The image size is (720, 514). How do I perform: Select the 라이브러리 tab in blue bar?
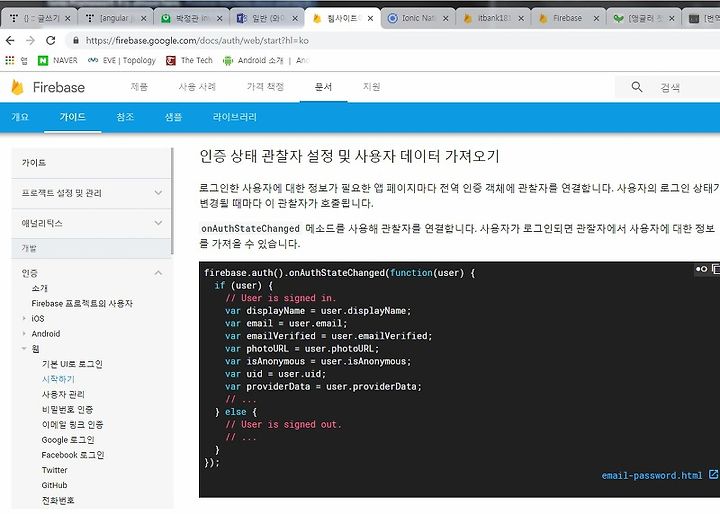point(235,117)
